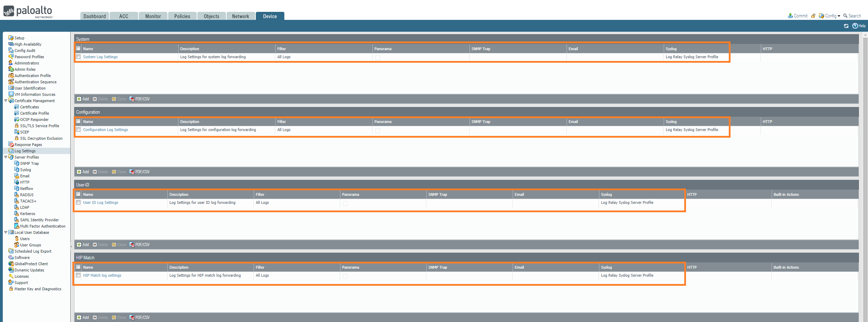The image size is (868, 322).
Task: Click the refresh icon in the top bar
Action: 846,26
